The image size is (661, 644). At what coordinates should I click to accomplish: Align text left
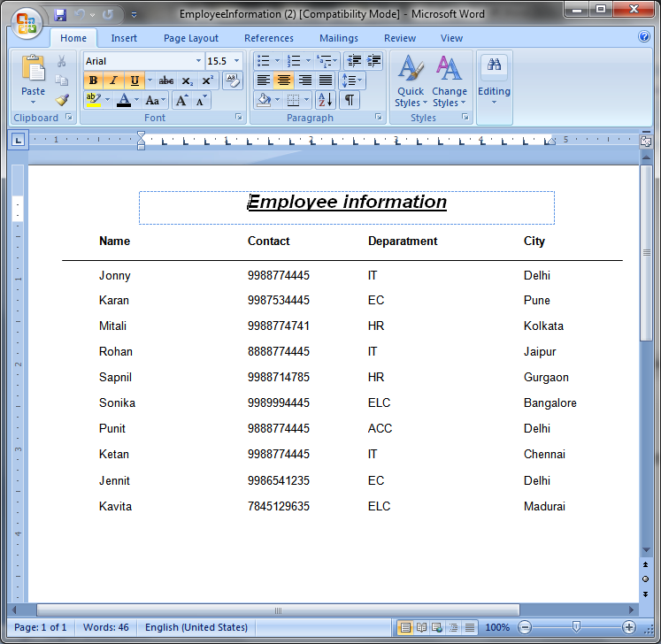tap(264, 80)
